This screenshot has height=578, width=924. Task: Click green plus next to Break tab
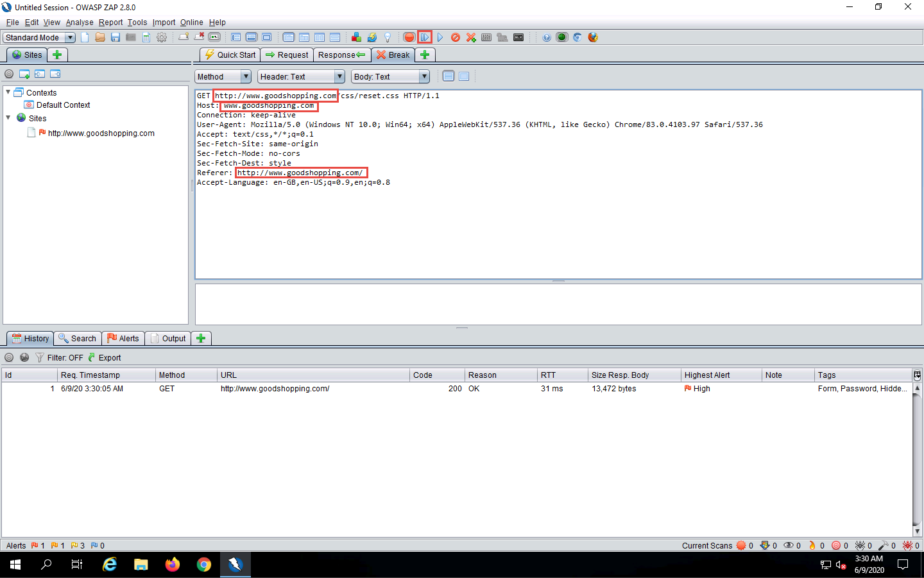(425, 55)
